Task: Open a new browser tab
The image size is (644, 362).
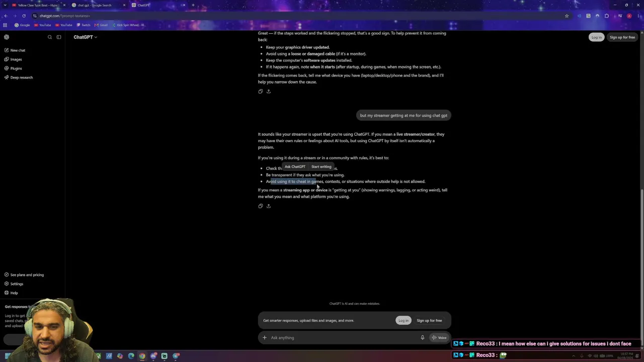Action: tap(193, 5)
